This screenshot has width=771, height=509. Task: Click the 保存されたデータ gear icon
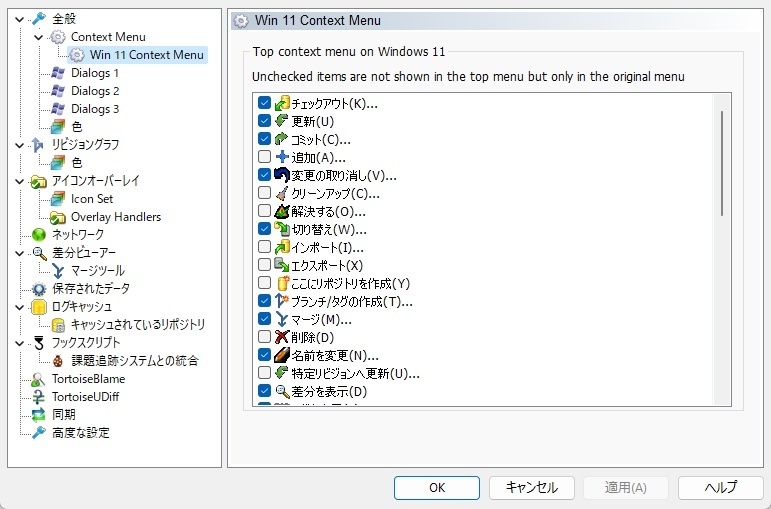point(38,289)
